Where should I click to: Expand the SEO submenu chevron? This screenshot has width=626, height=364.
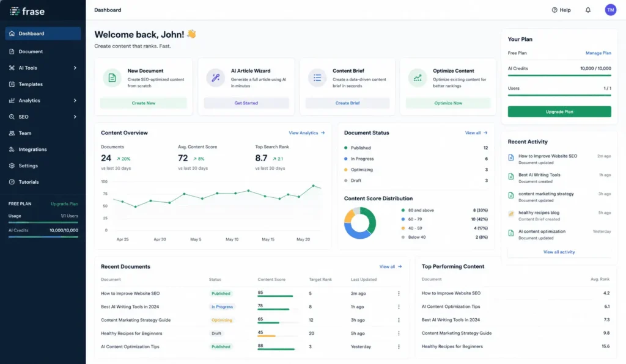75,117
